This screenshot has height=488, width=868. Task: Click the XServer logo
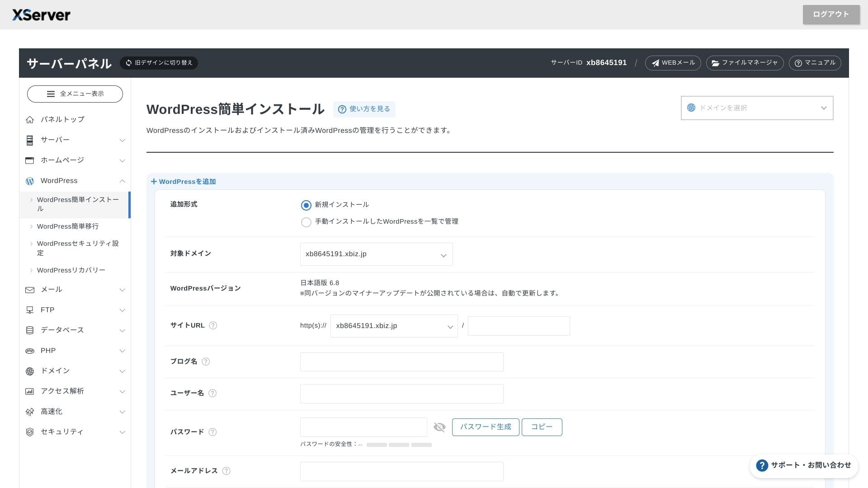click(x=41, y=15)
